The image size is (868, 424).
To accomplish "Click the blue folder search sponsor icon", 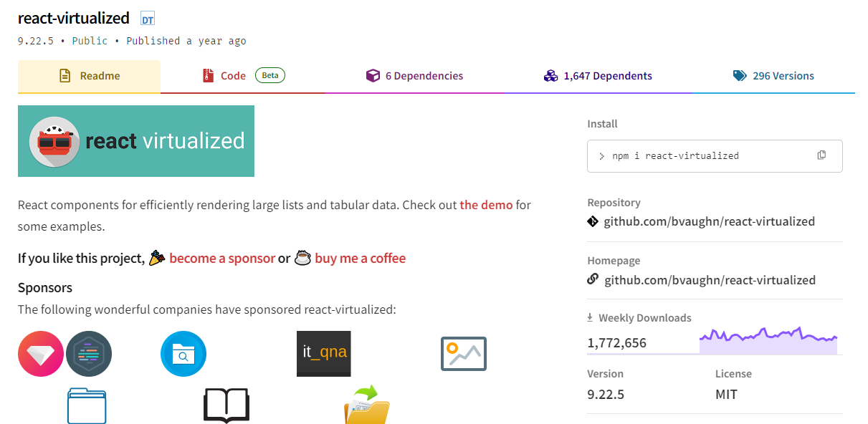I will click(183, 354).
